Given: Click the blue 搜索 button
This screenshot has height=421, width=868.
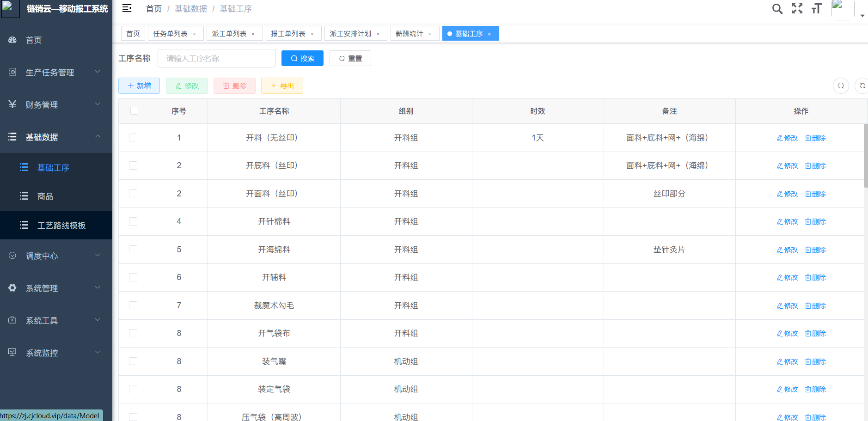Looking at the screenshot, I should tap(302, 58).
